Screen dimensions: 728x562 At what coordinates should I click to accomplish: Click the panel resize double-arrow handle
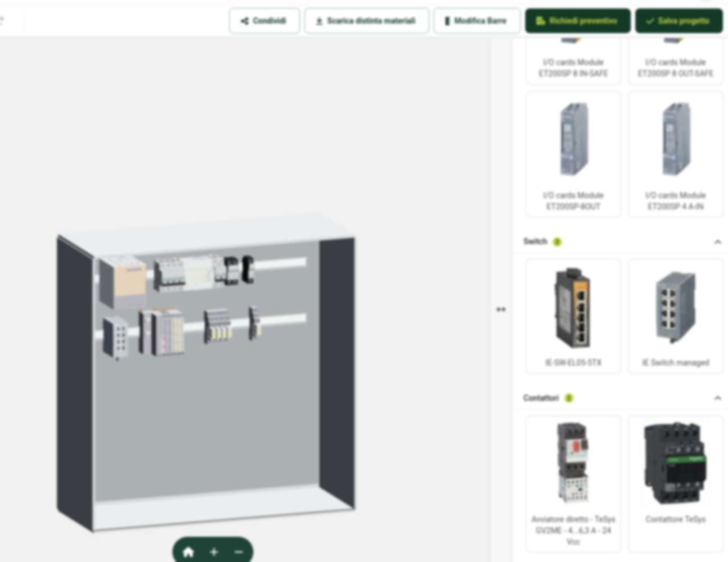tap(501, 309)
